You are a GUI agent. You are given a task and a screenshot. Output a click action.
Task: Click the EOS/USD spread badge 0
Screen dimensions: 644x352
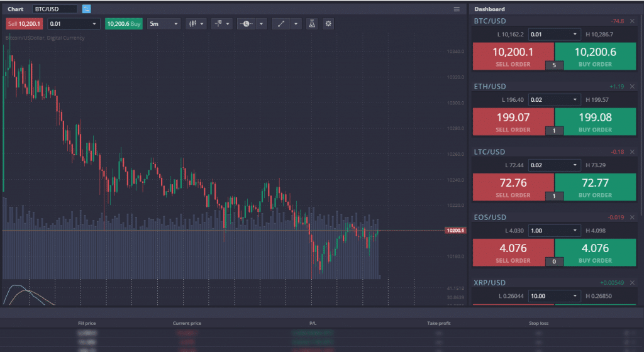[x=554, y=261]
